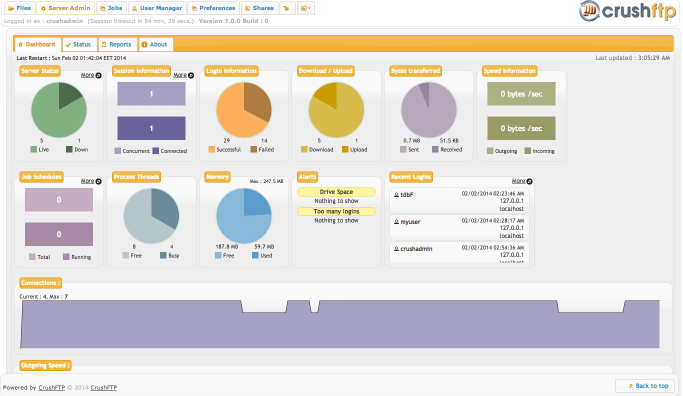Viewport: 683px width, 396px height.
Task: Click the Outgoing Speed section header
Action: coord(45,366)
